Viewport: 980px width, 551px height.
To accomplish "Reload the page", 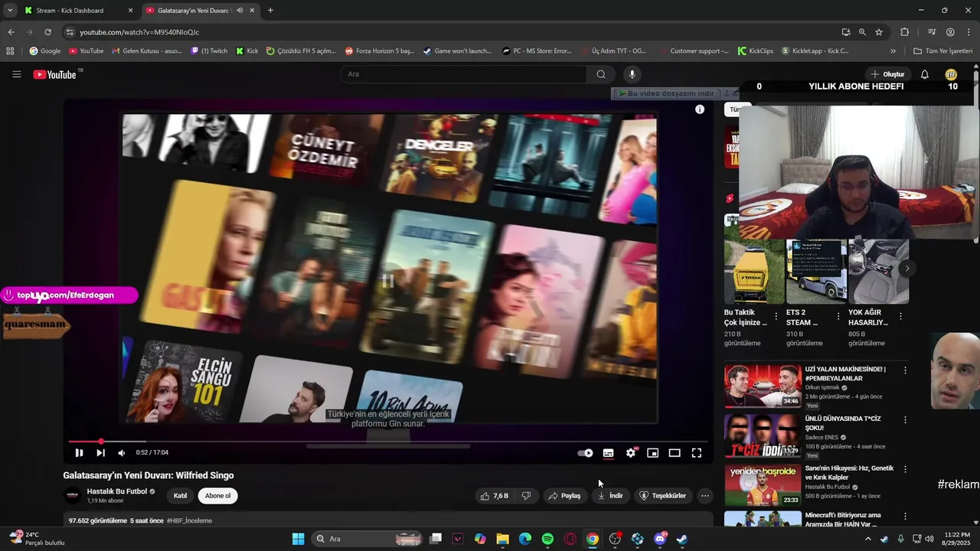I will tap(47, 32).
